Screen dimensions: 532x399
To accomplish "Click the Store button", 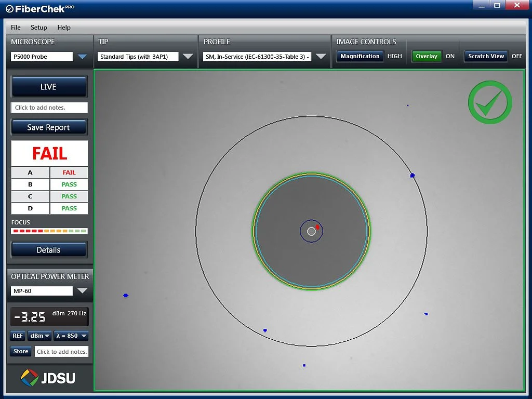I will click(x=21, y=352).
